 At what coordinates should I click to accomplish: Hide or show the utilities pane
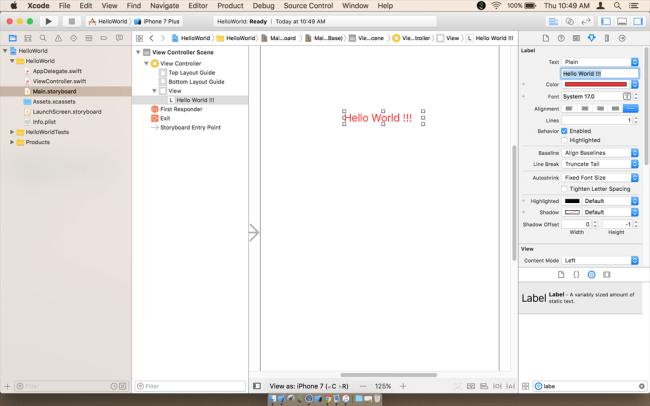tap(638, 21)
